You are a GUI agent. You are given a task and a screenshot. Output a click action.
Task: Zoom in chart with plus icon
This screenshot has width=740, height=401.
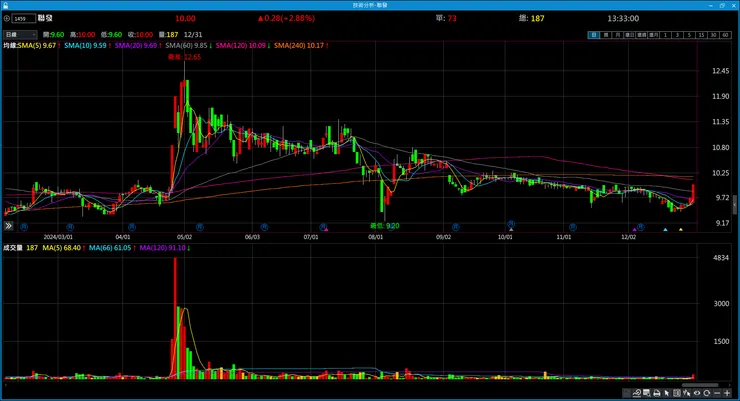pyautogui.click(x=727, y=393)
